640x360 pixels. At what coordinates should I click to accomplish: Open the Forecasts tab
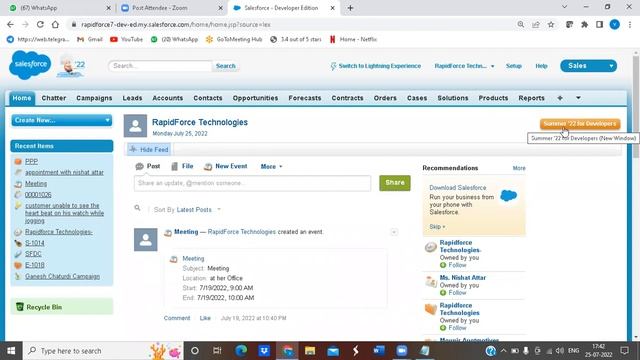pyautogui.click(x=304, y=98)
